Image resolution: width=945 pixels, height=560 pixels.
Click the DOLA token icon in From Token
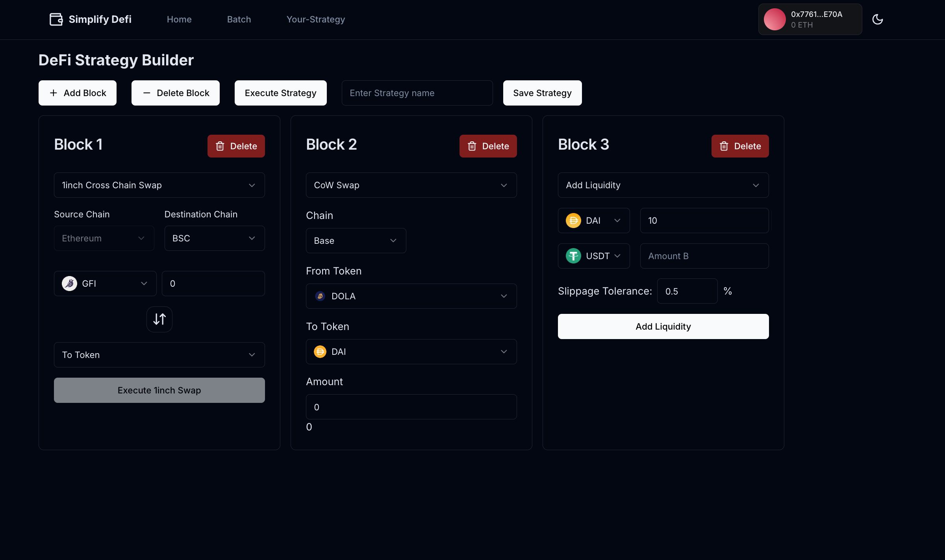click(320, 296)
